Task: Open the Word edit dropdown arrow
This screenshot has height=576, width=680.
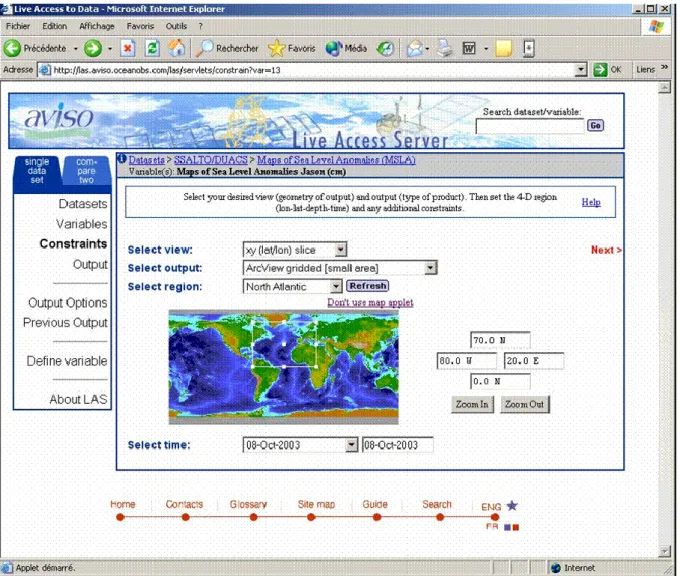Action: coord(486,49)
